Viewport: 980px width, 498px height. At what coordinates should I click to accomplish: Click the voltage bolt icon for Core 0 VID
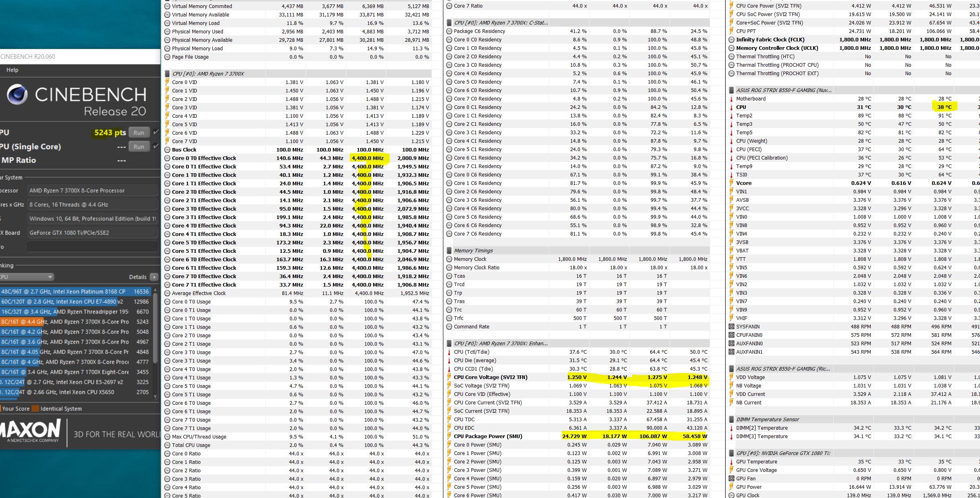pyautogui.click(x=167, y=82)
